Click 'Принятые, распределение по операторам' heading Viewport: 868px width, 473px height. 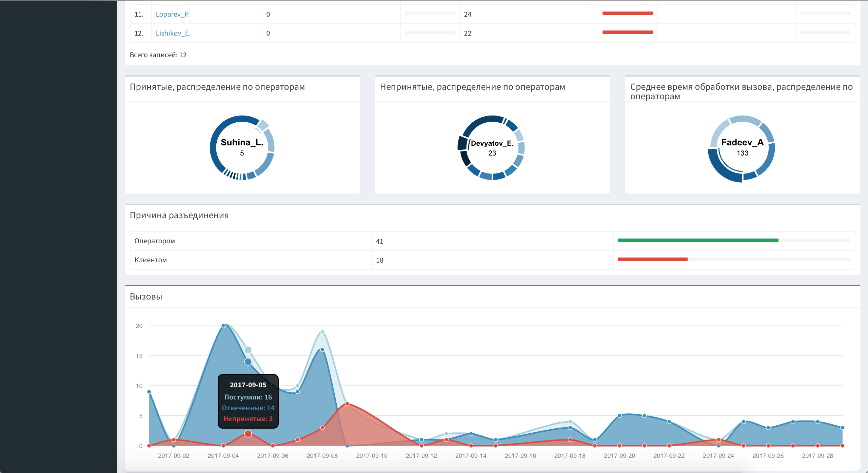tap(217, 87)
